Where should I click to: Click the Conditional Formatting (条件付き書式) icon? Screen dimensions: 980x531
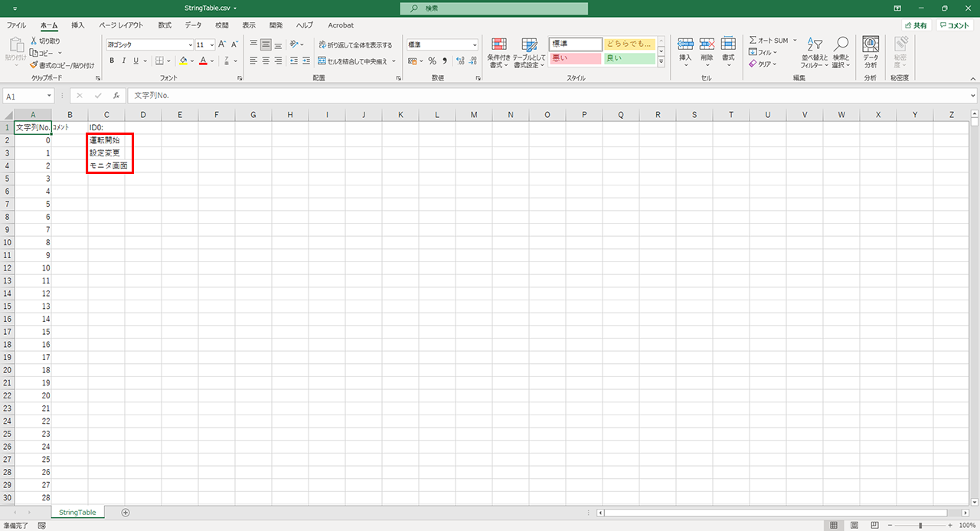point(498,52)
